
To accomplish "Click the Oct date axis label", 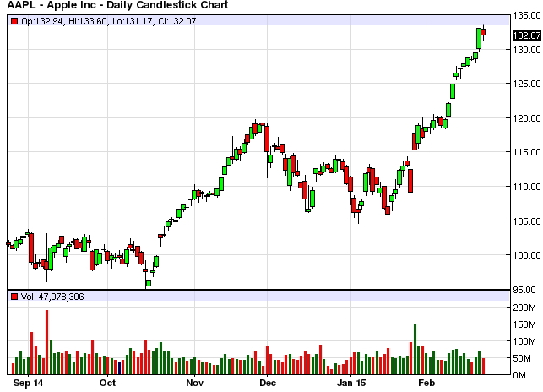I will 107,383.
